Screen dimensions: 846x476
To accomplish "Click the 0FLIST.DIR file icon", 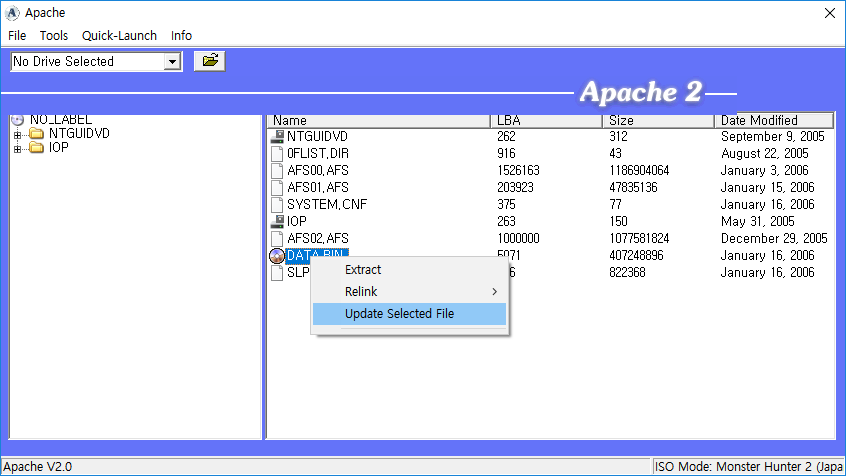I will click(x=277, y=154).
